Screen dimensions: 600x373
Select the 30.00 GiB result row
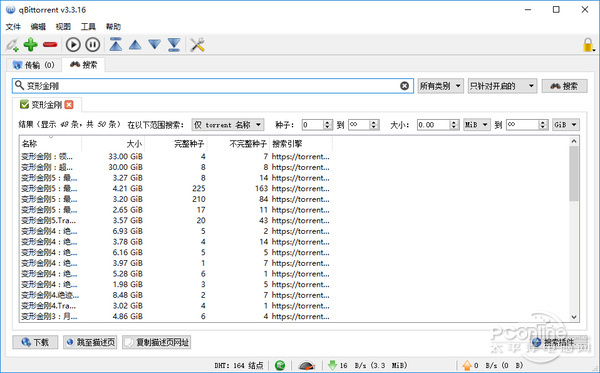coord(176,167)
